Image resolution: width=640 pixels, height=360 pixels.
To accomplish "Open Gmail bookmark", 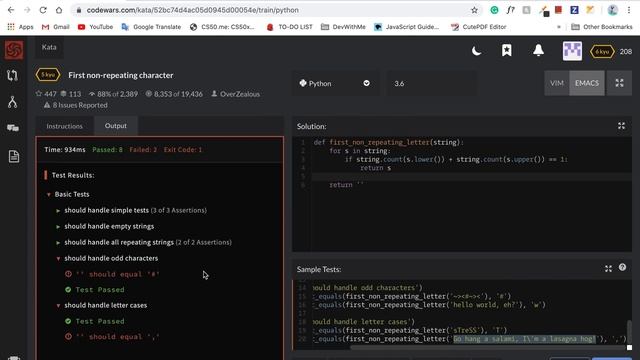I will [x=56, y=27].
